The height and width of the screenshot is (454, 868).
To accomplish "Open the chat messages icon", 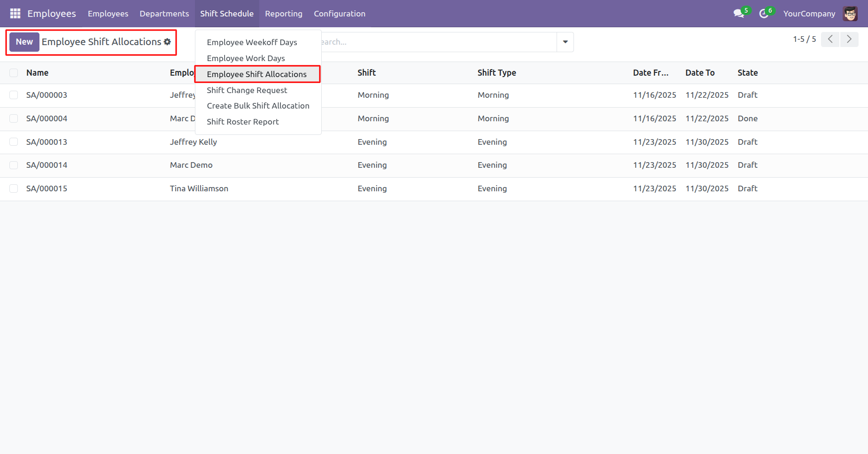I will click(739, 14).
